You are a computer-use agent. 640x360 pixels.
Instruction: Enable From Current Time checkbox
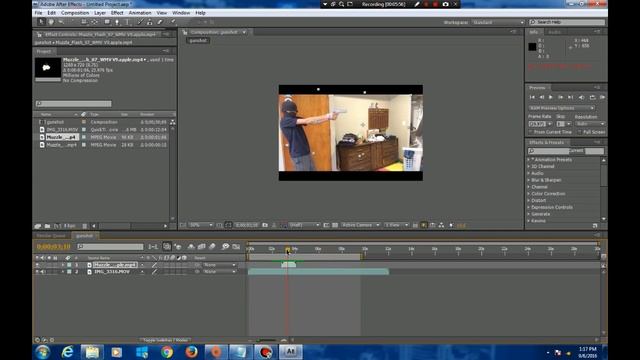point(531,132)
